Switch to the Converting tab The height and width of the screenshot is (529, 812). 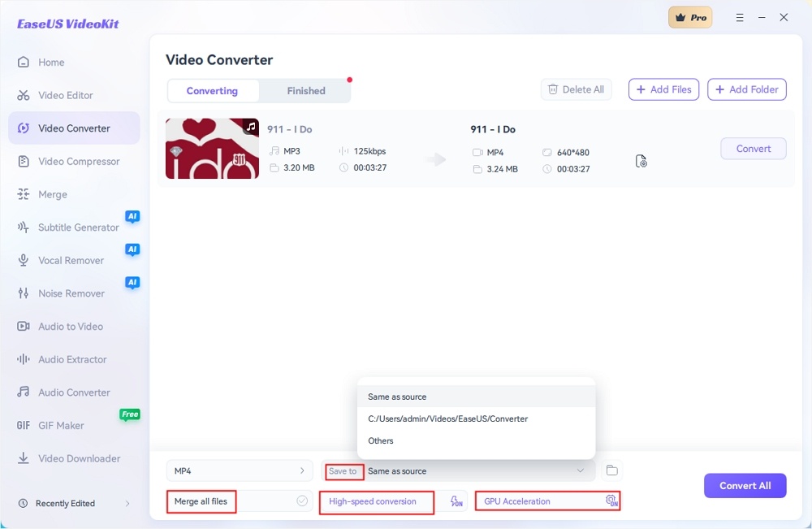(212, 91)
